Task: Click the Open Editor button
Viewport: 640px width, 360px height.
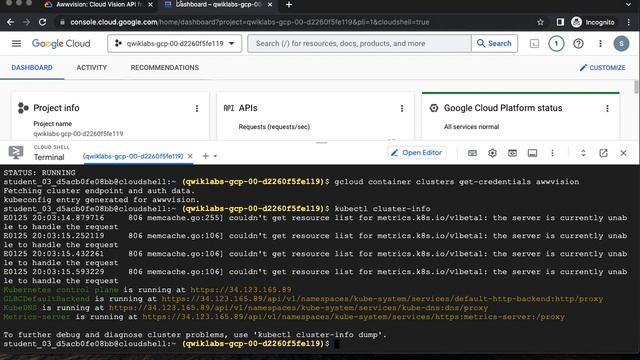Action: point(416,153)
